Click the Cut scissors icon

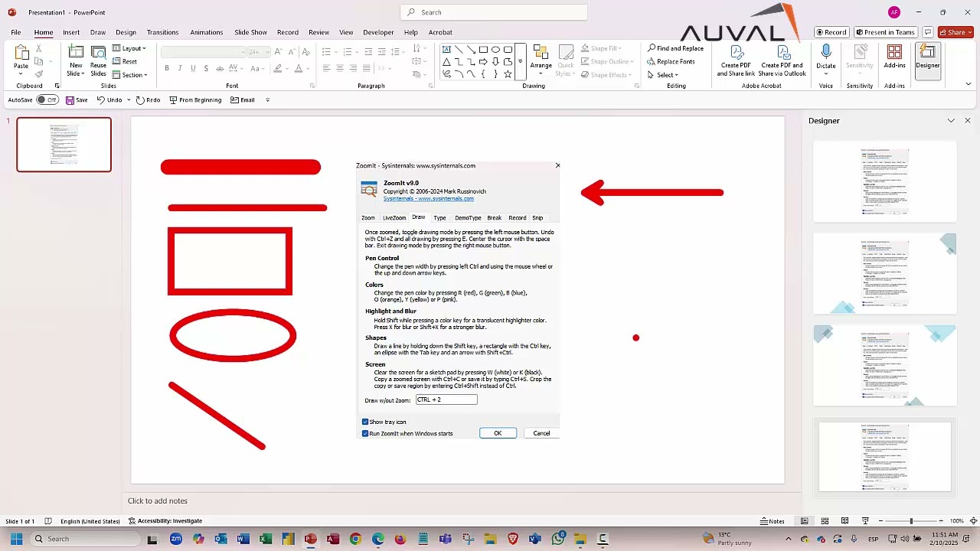click(39, 49)
